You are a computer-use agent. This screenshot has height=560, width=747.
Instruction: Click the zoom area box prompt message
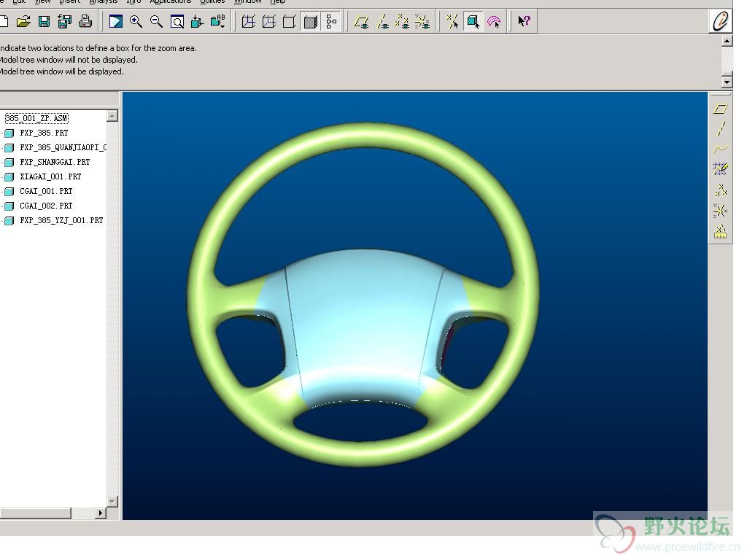[x=98, y=48]
